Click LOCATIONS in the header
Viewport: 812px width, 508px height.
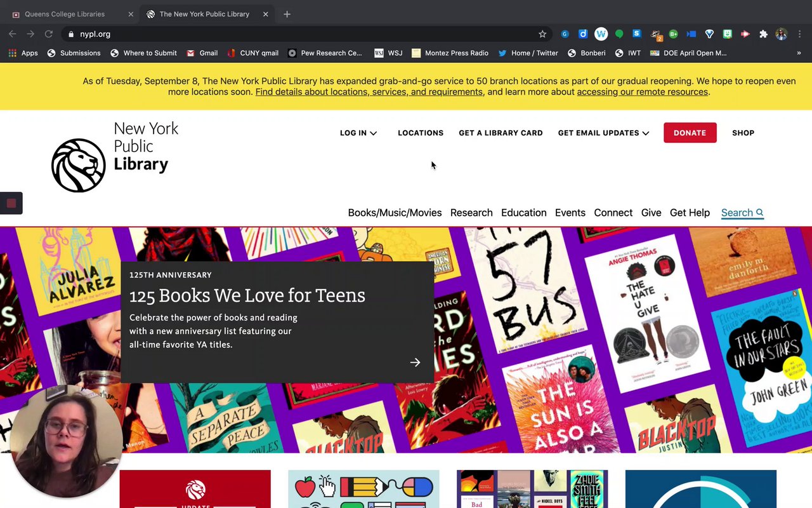(x=421, y=133)
